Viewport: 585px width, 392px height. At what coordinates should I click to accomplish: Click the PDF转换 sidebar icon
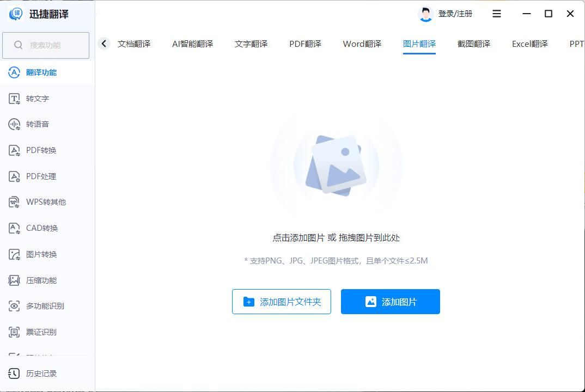tap(14, 150)
